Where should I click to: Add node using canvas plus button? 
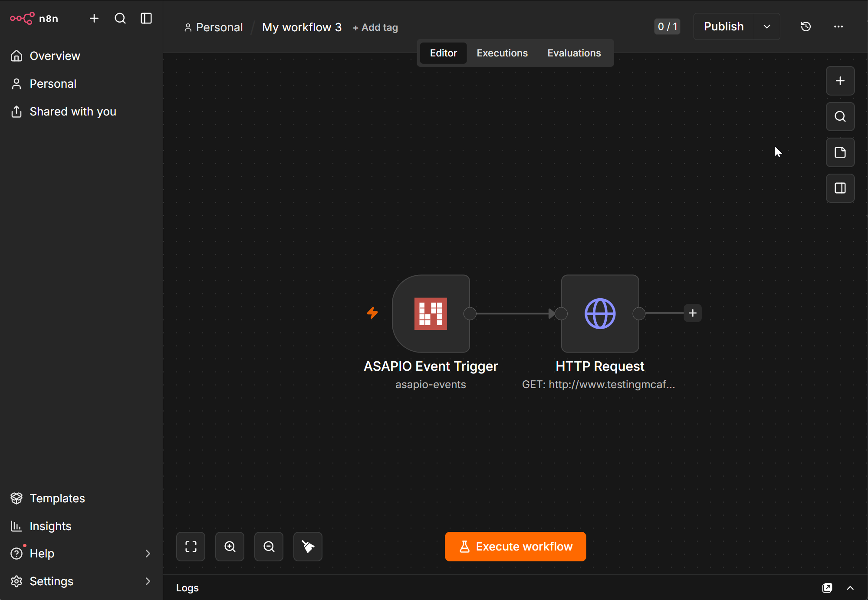pos(840,81)
